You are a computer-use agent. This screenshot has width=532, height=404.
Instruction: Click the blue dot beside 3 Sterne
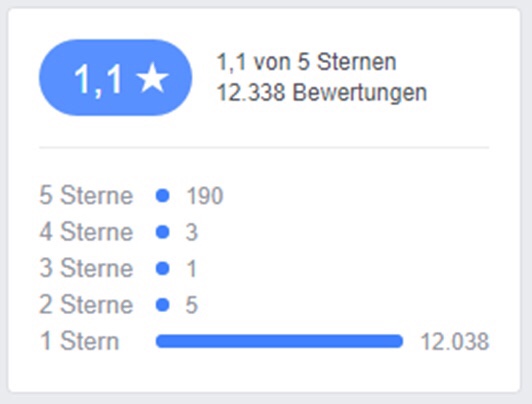pos(163,268)
